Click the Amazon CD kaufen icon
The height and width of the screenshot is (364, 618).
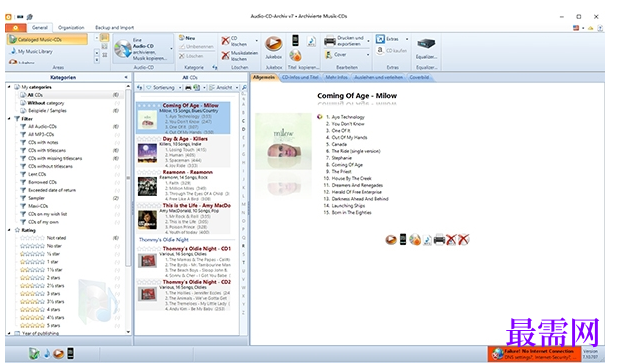(380, 50)
